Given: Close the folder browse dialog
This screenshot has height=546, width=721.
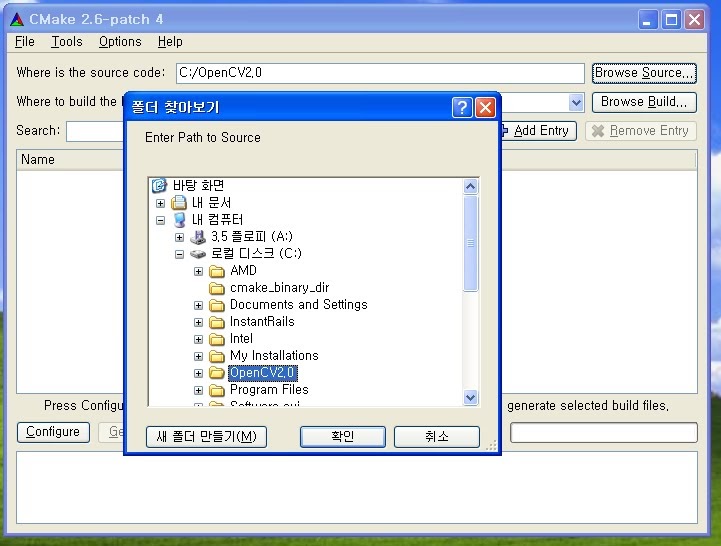Looking at the screenshot, I should [x=485, y=108].
